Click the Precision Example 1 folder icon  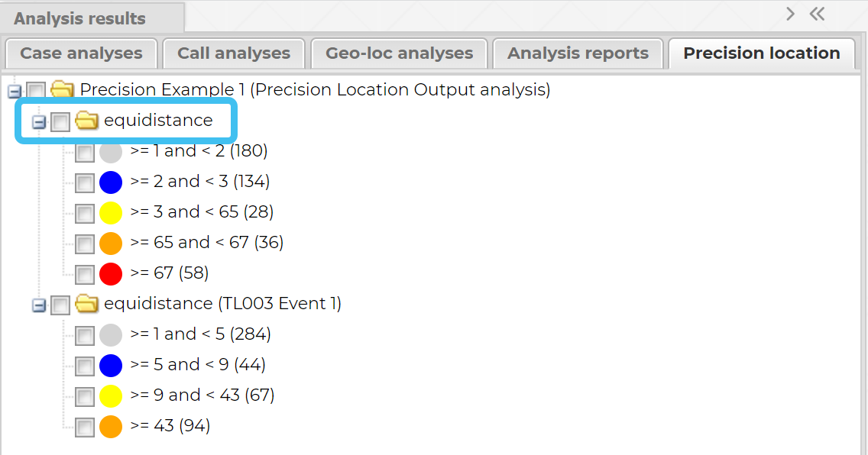click(x=62, y=90)
